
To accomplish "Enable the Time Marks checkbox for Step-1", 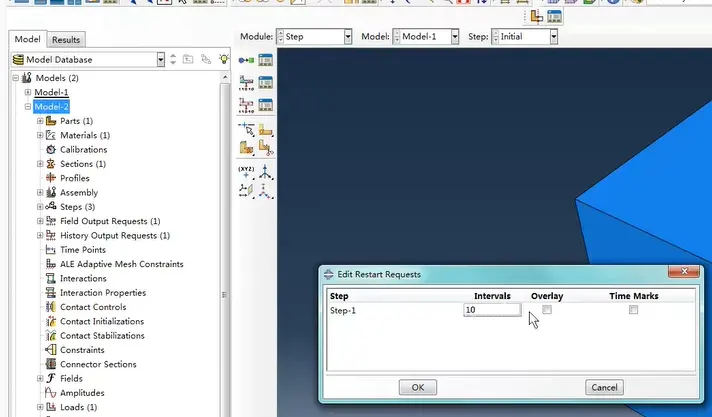I will 633,310.
